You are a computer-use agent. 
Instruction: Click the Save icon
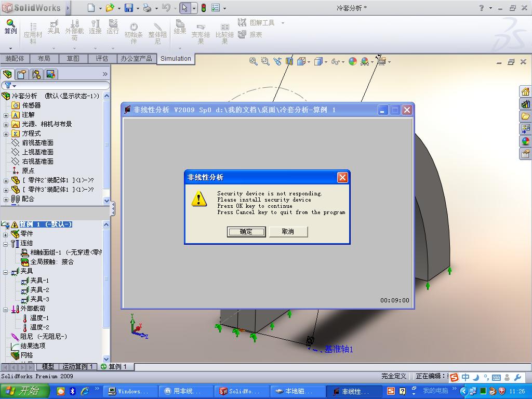(x=129, y=8)
